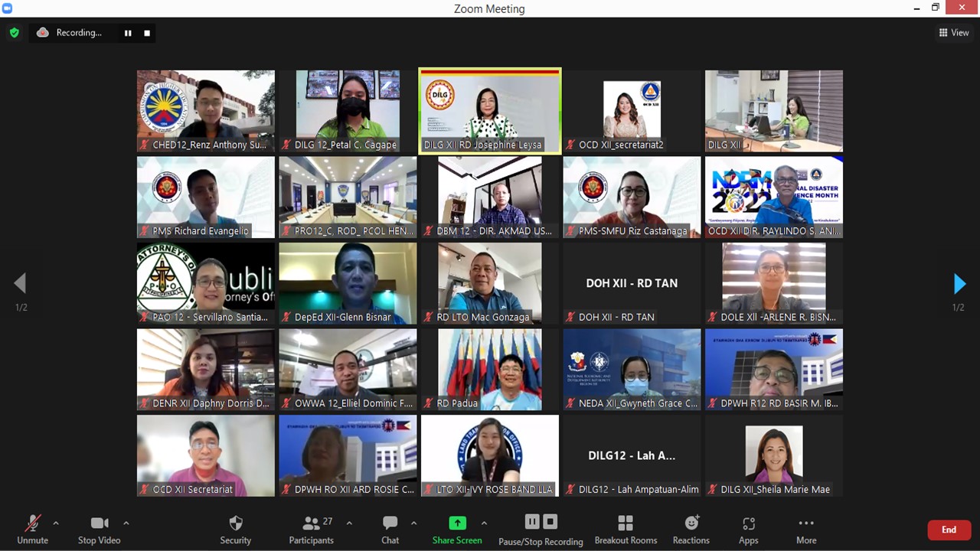Unmute the microphone in the toolbar

click(x=32, y=529)
